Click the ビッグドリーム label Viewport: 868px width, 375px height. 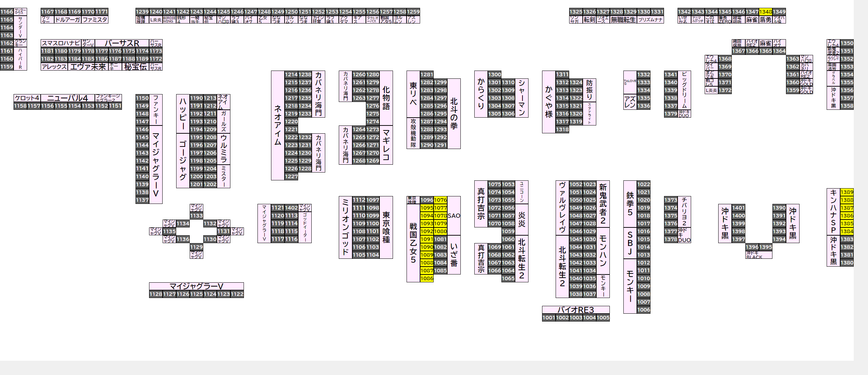click(684, 90)
